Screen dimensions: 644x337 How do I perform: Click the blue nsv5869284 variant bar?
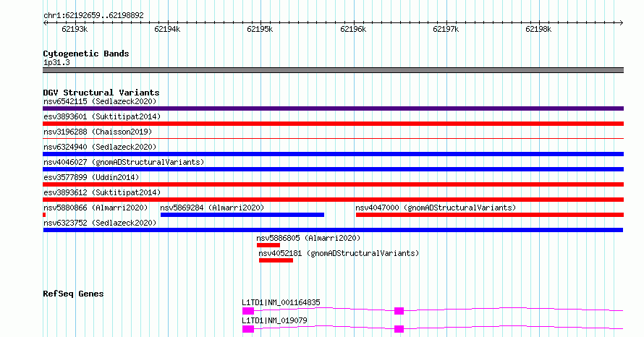click(242, 215)
